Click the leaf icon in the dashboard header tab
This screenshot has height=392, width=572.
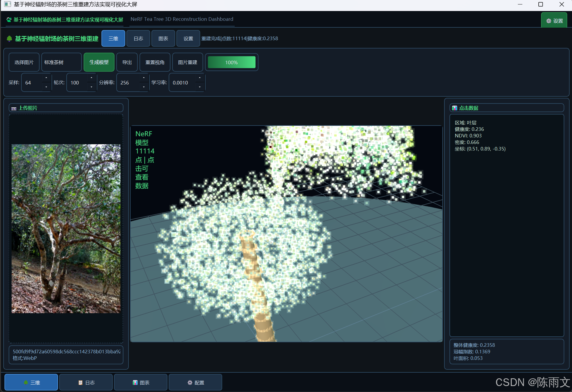[9, 20]
